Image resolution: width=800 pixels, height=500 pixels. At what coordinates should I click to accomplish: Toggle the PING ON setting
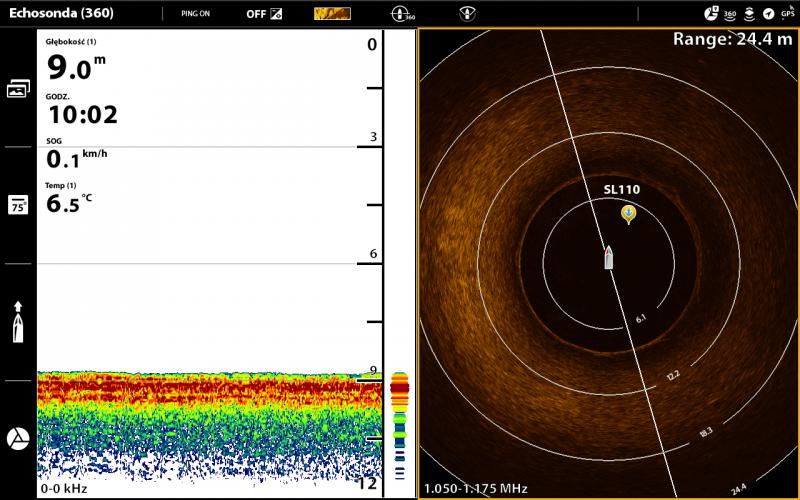tap(195, 14)
